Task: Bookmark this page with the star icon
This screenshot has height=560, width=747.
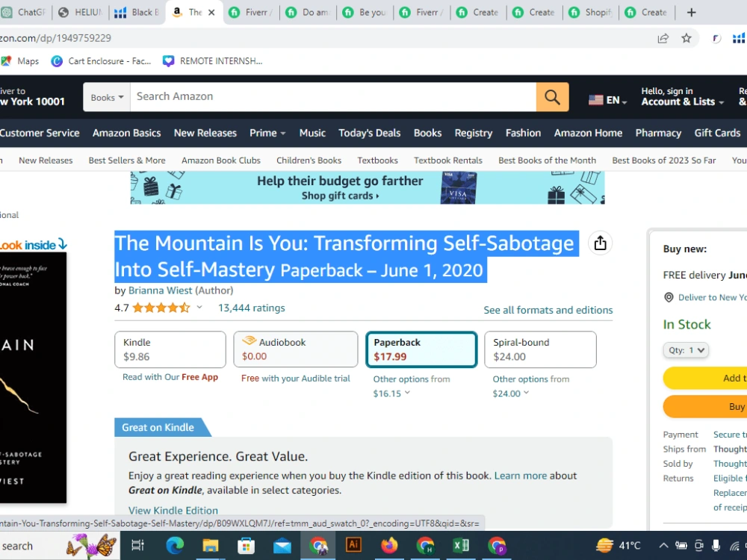Action: [x=686, y=38]
